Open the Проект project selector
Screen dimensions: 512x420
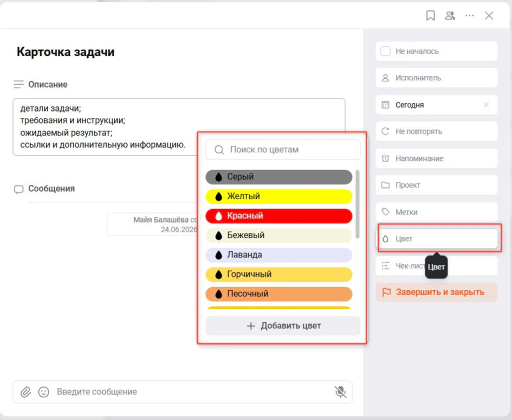coord(436,185)
